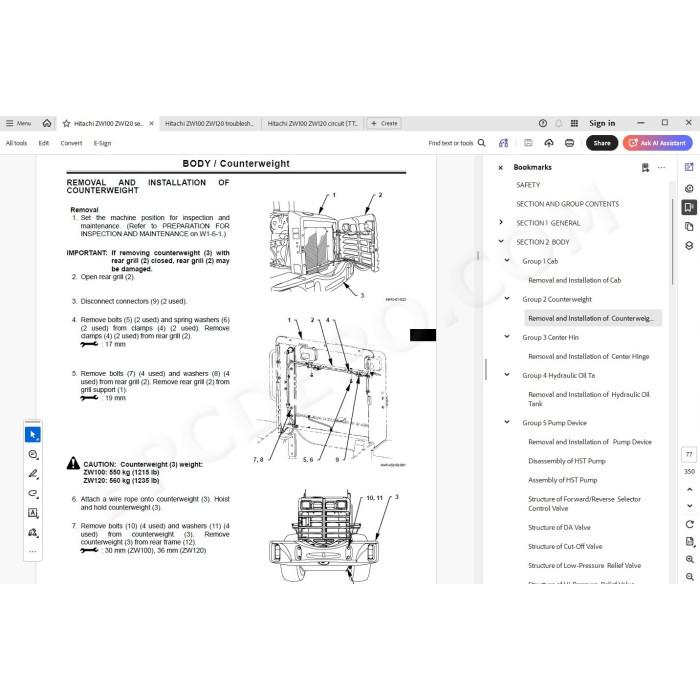Open Structure of Forward/Reverse Selector Control Valve

tap(584, 504)
